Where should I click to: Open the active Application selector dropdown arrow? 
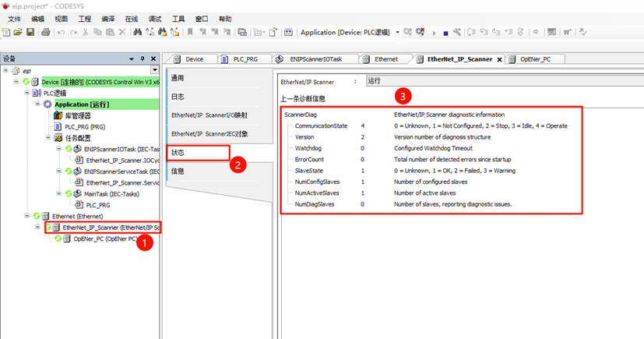tap(397, 33)
